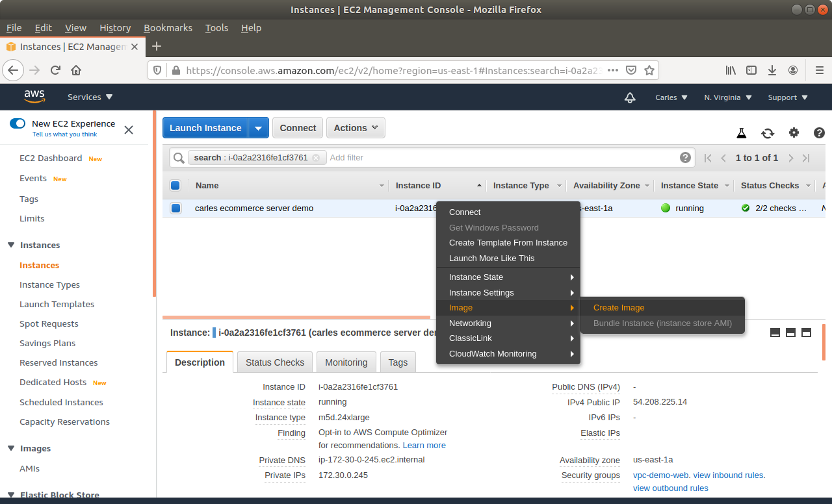Click the experiments flask icon
The image size is (832, 504).
pyautogui.click(x=741, y=133)
